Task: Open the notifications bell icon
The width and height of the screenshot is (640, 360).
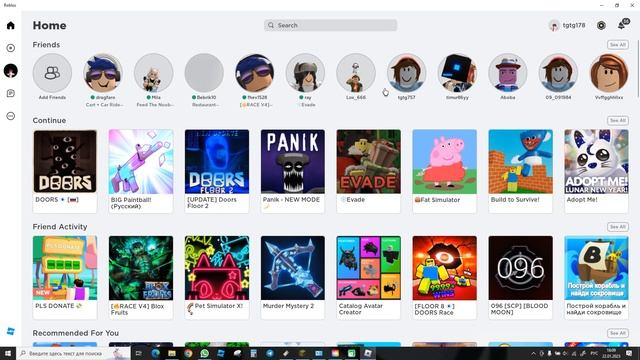Action: (x=622, y=25)
